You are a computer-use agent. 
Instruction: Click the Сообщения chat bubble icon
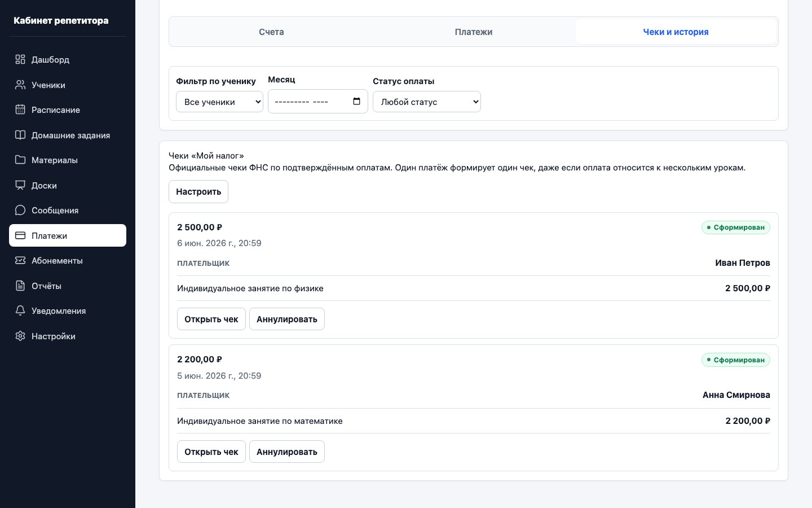coord(20,210)
